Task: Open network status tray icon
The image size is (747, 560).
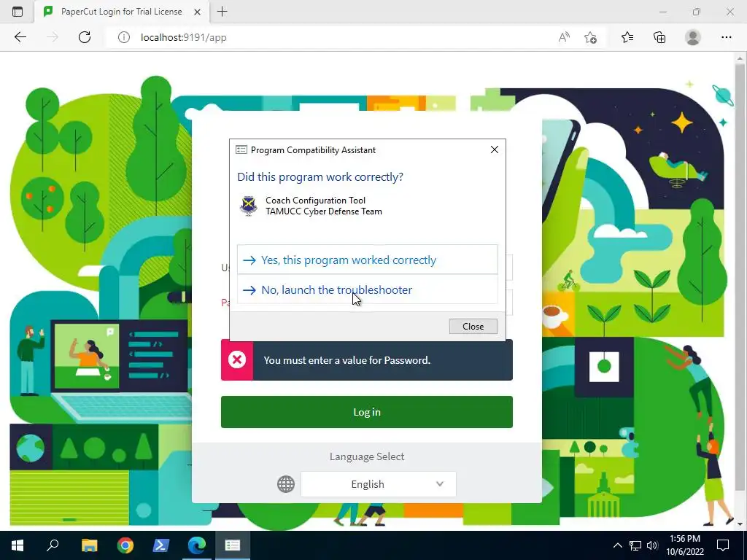Action: tap(635, 545)
